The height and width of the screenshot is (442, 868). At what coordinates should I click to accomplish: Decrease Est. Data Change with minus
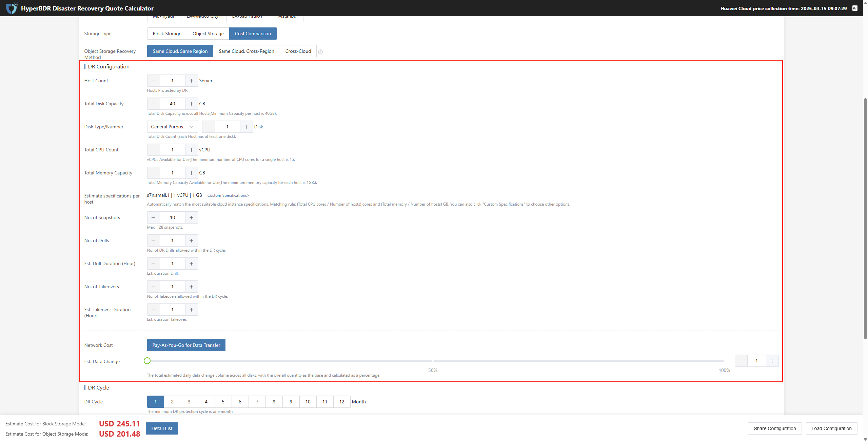point(741,361)
